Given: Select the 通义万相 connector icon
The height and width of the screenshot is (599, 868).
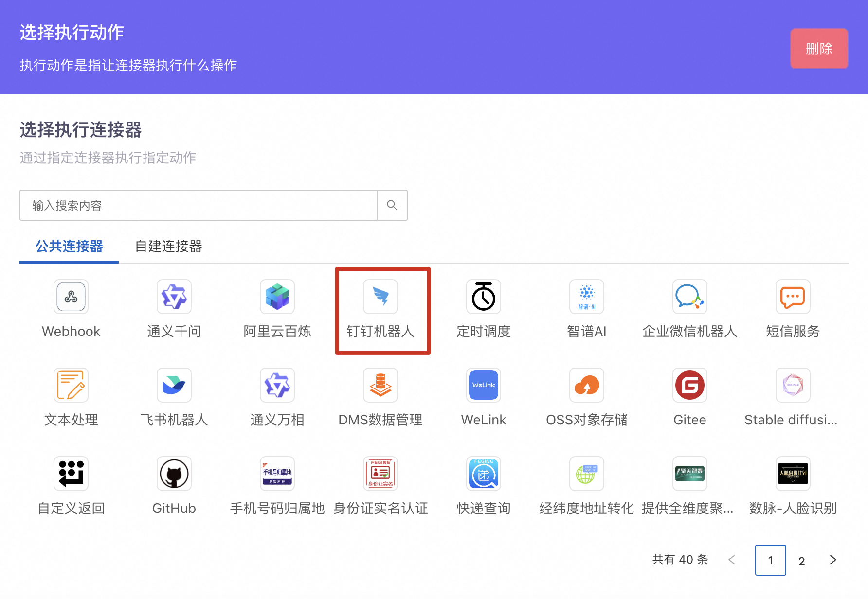Looking at the screenshot, I should pyautogui.click(x=277, y=385).
